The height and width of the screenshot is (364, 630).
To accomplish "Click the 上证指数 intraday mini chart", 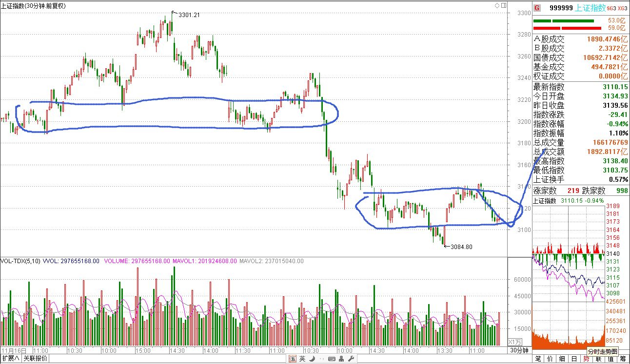I will (569, 273).
